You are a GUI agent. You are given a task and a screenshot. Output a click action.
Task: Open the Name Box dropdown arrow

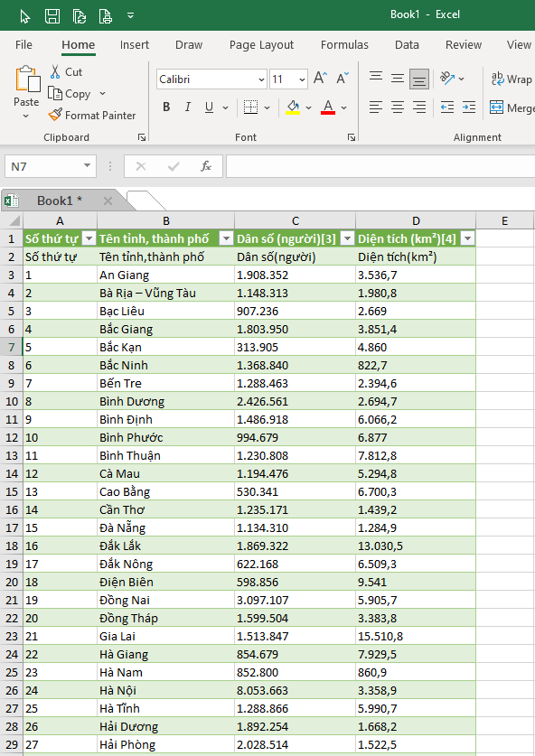point(88,166)
